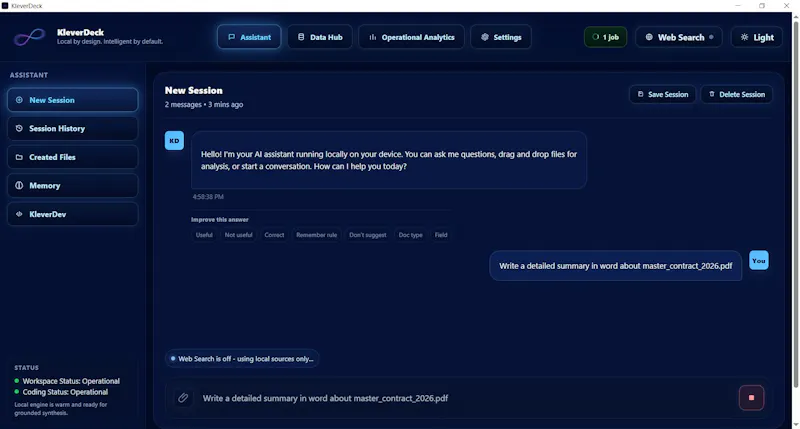Open Memory in sidebar

point(72,186)
